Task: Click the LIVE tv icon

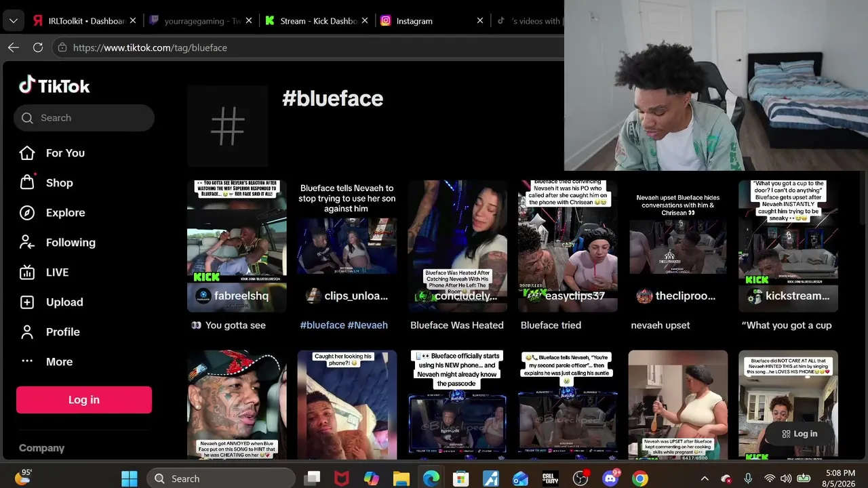Action: 27,272
